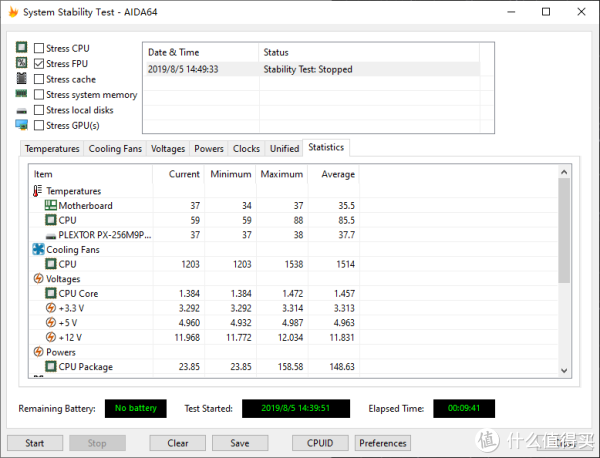The height and width of the screenshot is (458, 600).
Task: Click the Motherboard row icon
Action: 51,205
